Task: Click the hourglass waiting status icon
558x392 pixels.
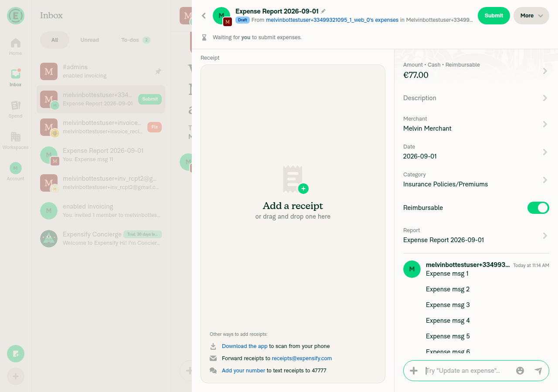Action: 204,37
